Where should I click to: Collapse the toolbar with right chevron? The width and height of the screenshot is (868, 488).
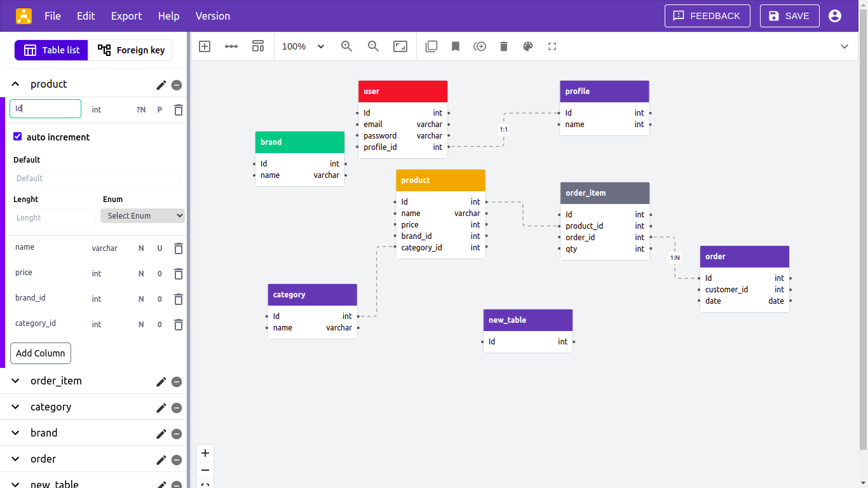click(x=844, y=46)
